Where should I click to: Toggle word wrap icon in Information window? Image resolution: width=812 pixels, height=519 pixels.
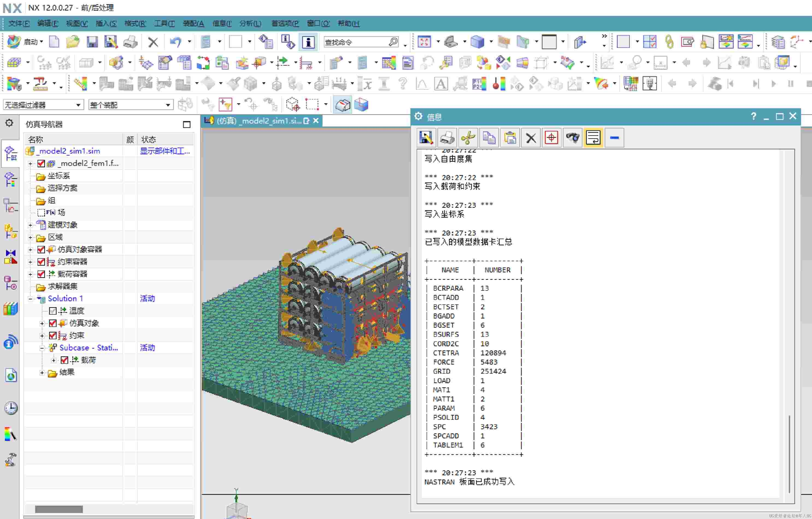(593, 137)
